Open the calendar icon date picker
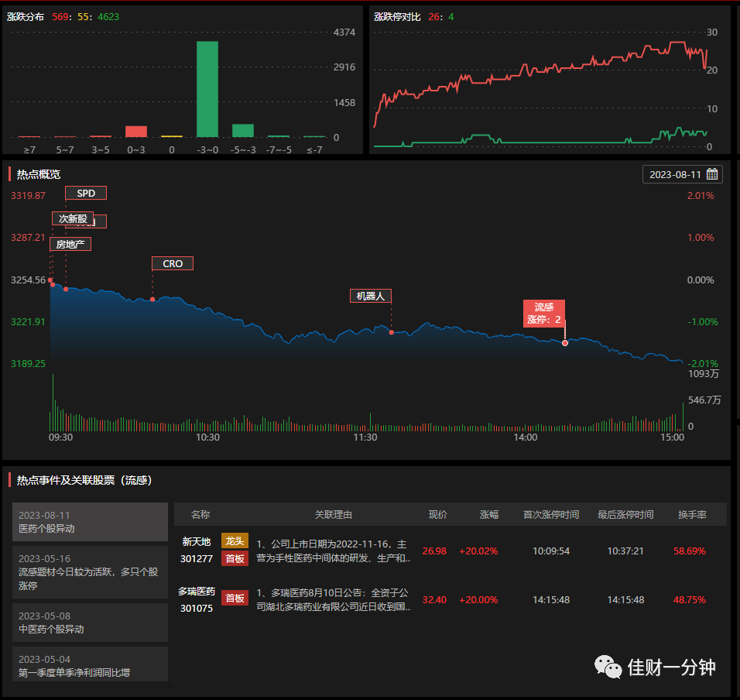740x700 pixels. (712, 174)
